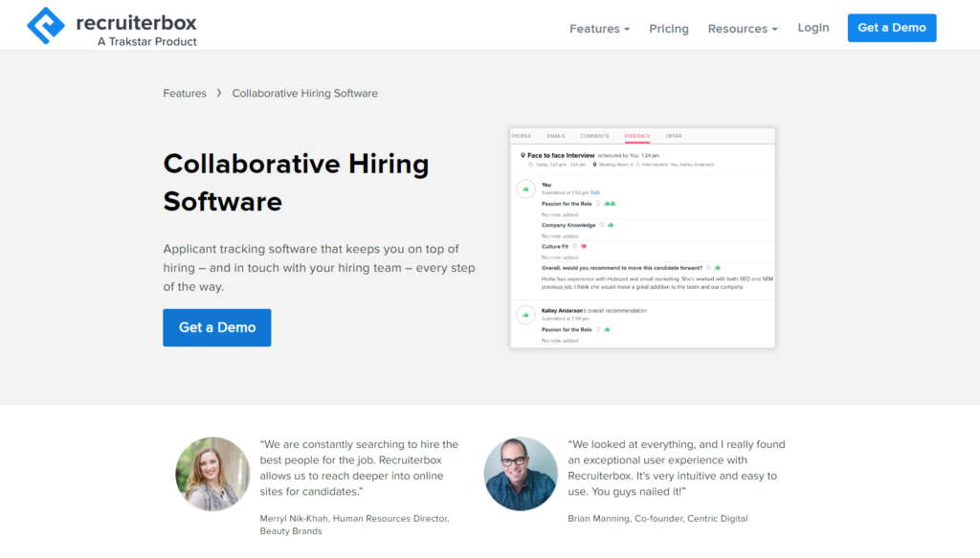Viewport: 980px width, 558px height.
Task: Click the location pin beside Meeting Room 3
Action: point(594,165)
